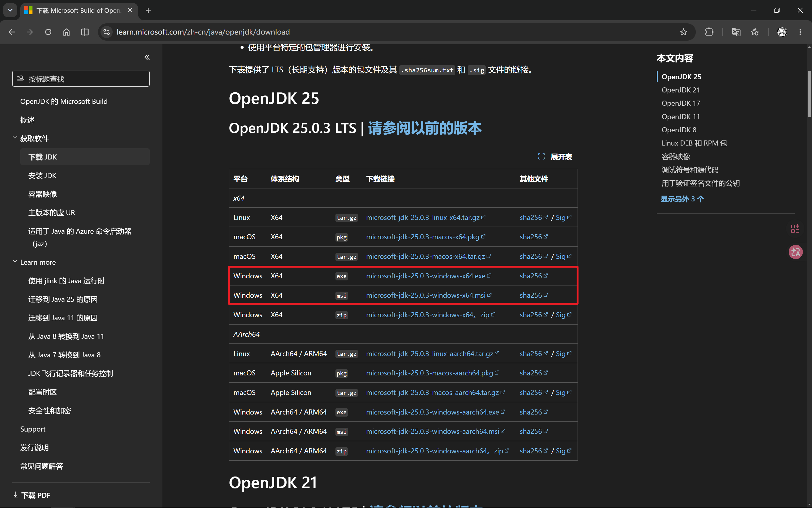This screenshot has width=812, height=508.
Task: Collapse the 获取软件 section
Action: [15, 138]
